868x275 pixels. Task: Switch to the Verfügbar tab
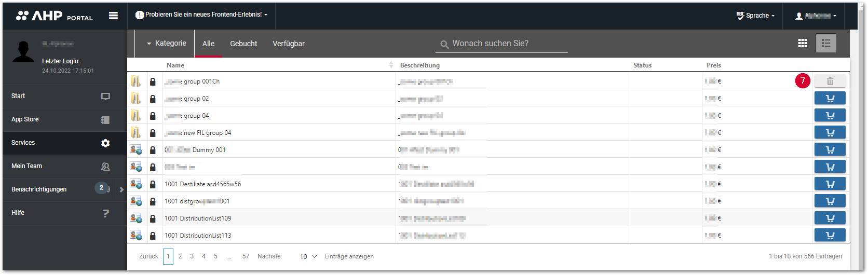click(x=289, y=44)
